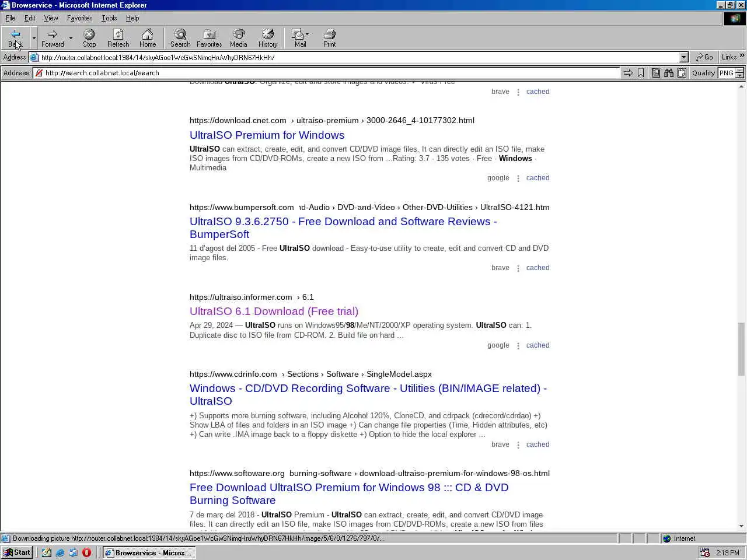Viewport: 747px width, 560px height.
Task: Open the Search pane from toolbar
Action: 180,38
